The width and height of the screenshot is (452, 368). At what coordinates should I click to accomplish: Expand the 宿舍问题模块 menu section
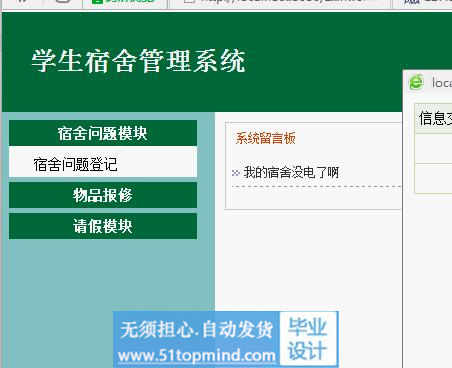pyautogui.click(x=103, y=133)
